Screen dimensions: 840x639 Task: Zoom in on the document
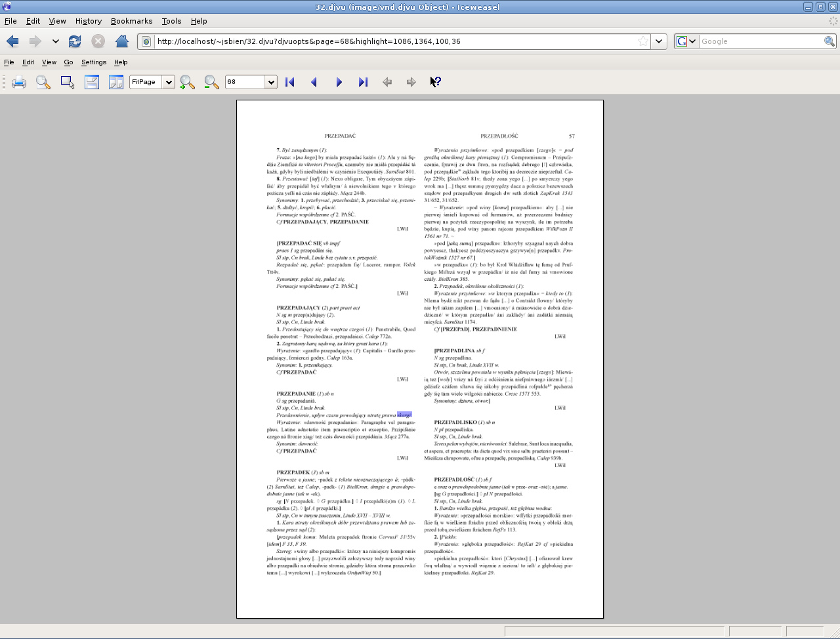188,82
